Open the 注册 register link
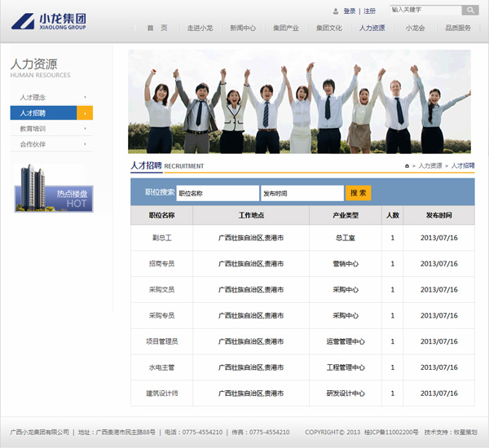 coord(369,11)
